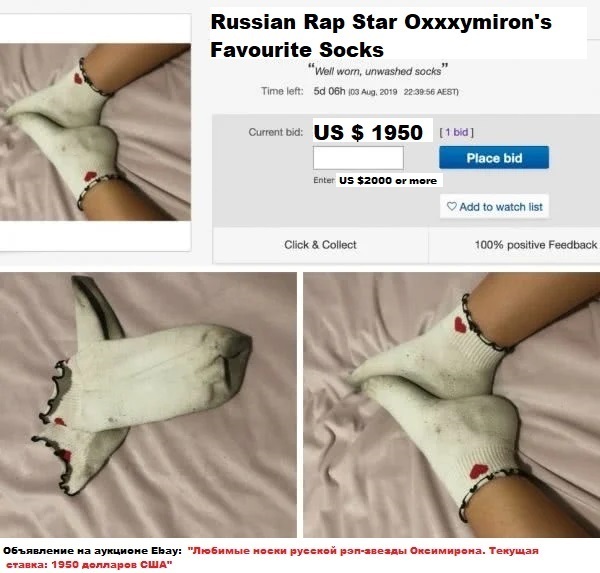Open main listing photo of socks
The width and height of the screenshot is (600, 573).
(95, 132)
